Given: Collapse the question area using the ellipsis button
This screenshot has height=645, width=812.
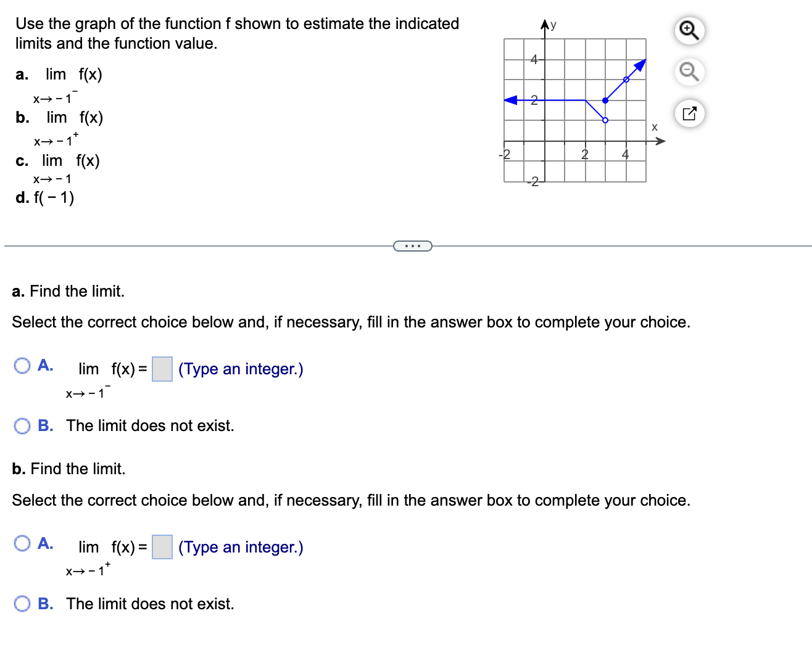Looking at the screenshot, I should point(412,246).
